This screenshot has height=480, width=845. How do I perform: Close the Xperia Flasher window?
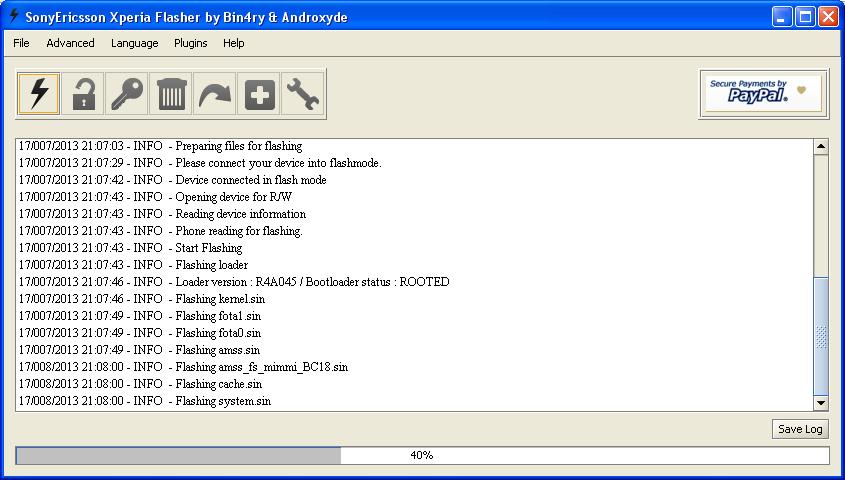[x=828, y=17]
